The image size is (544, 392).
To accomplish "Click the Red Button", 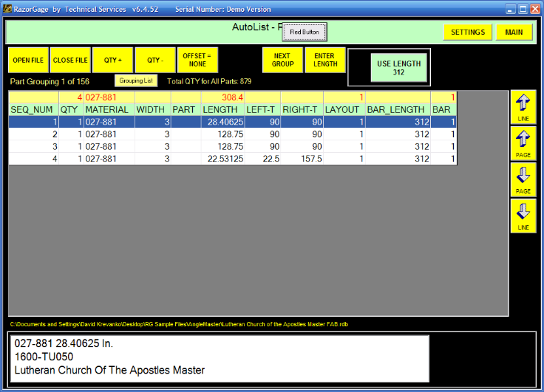I will (304, 32).
